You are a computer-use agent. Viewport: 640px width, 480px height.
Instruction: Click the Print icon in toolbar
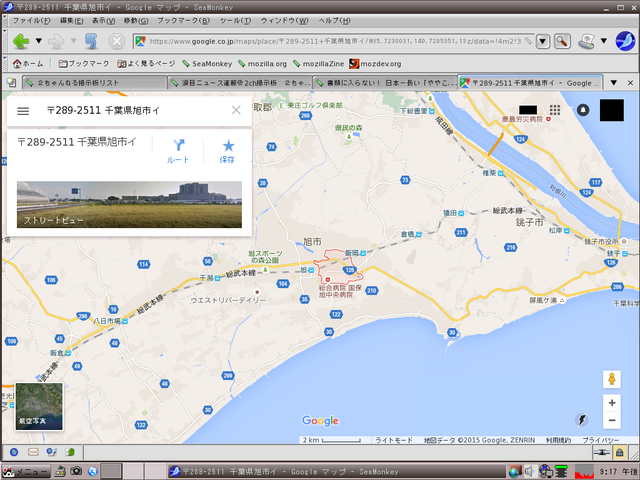click(x=587, y=41)
